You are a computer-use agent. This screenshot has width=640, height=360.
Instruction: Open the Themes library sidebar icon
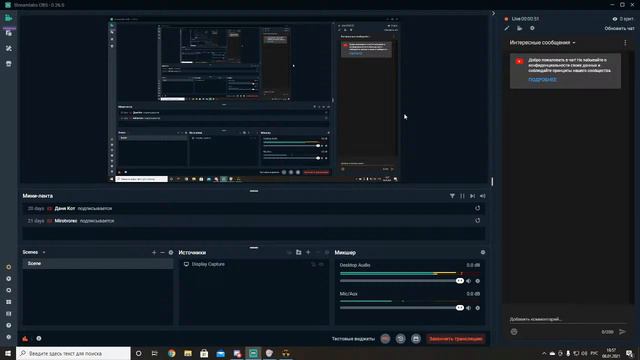click(9, 33)
